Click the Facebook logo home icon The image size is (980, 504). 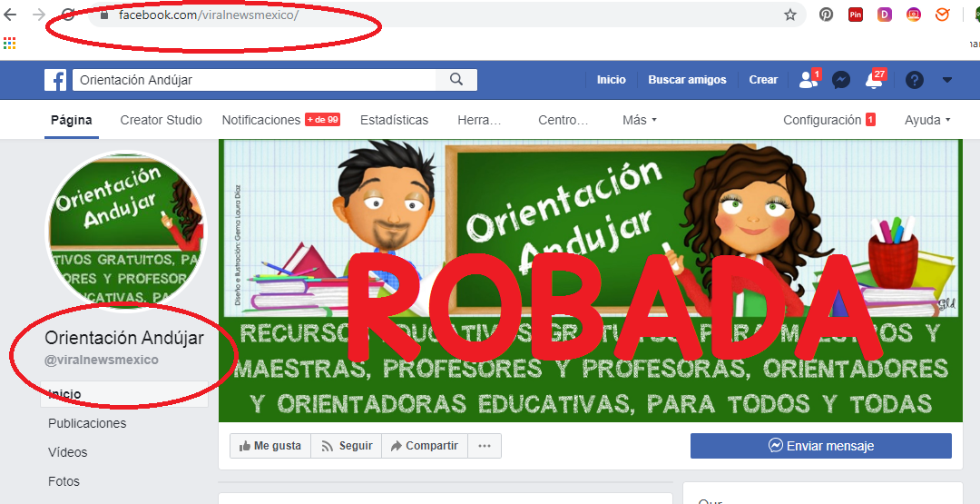pos(55,80)
